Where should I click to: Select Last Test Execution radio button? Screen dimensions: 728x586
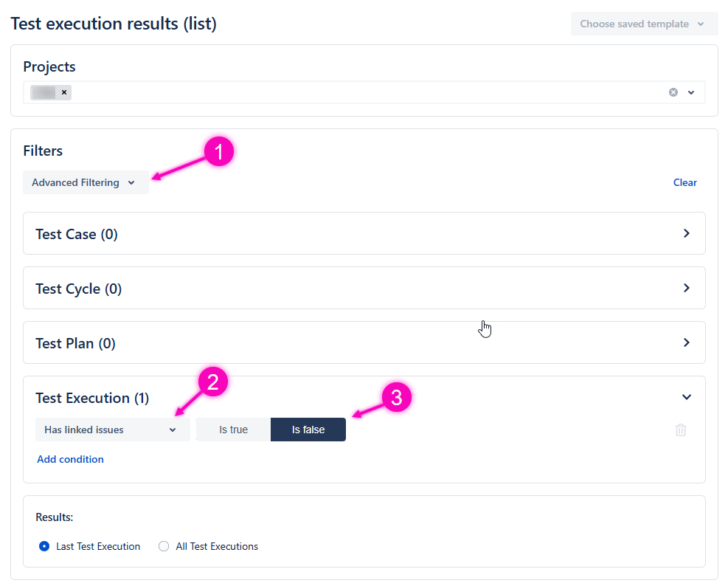tap(44, 546)
